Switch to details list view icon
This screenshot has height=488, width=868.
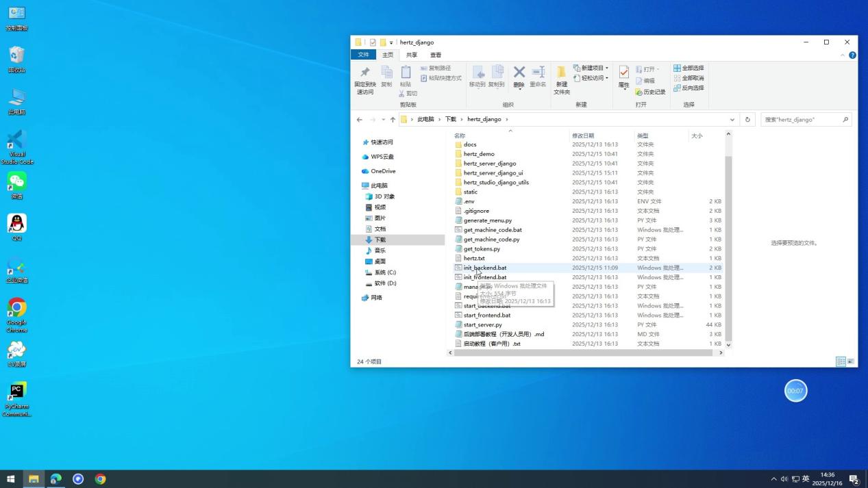tap(841, 361)
